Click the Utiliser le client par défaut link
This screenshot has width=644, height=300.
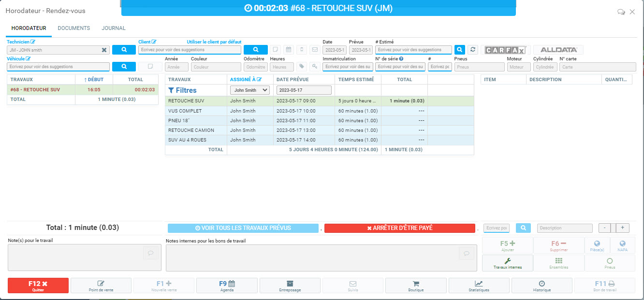click(214, 42)
